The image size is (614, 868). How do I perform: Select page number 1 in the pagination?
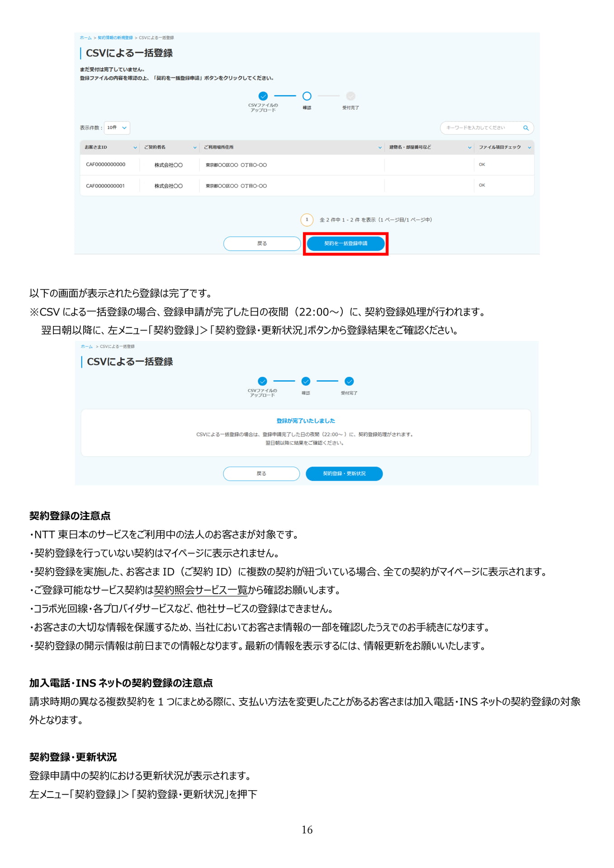tap(307, 220)
